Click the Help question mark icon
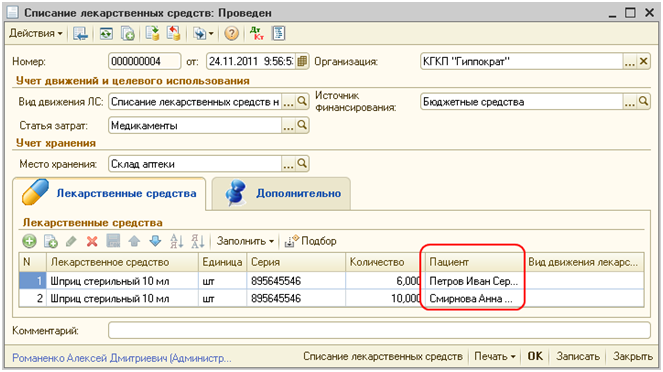The height and width of the screenshot is (372, 663). (x=231, y=33)
